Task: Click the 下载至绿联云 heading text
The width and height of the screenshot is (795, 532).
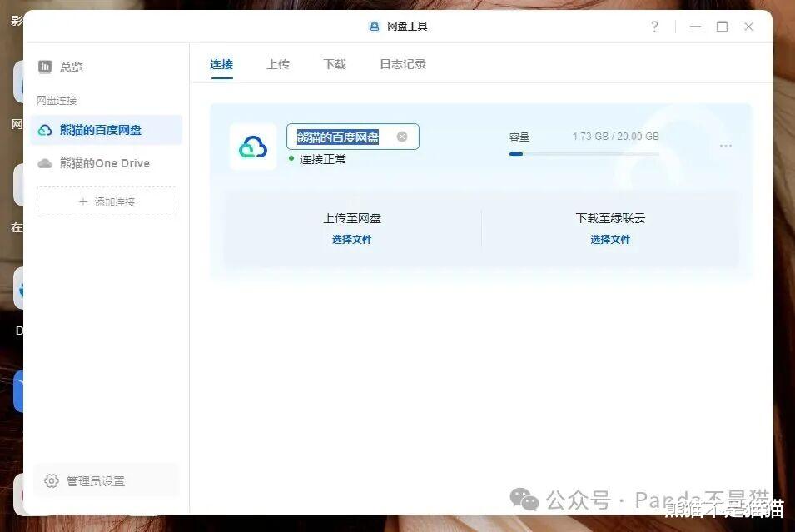Action: 610,218
